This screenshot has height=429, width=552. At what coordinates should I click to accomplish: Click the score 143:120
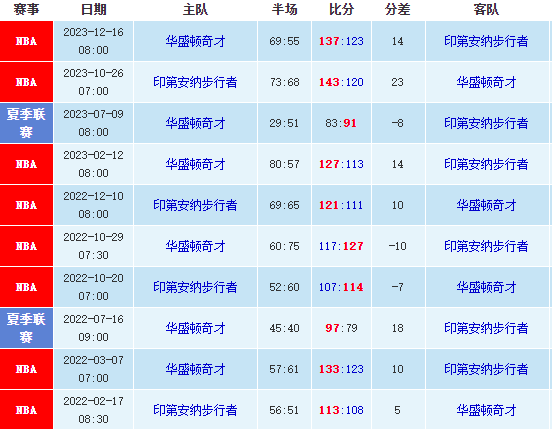point(341,82)
